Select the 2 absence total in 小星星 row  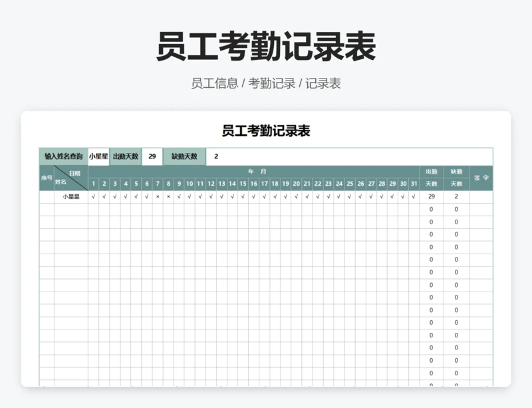(457, 197)
